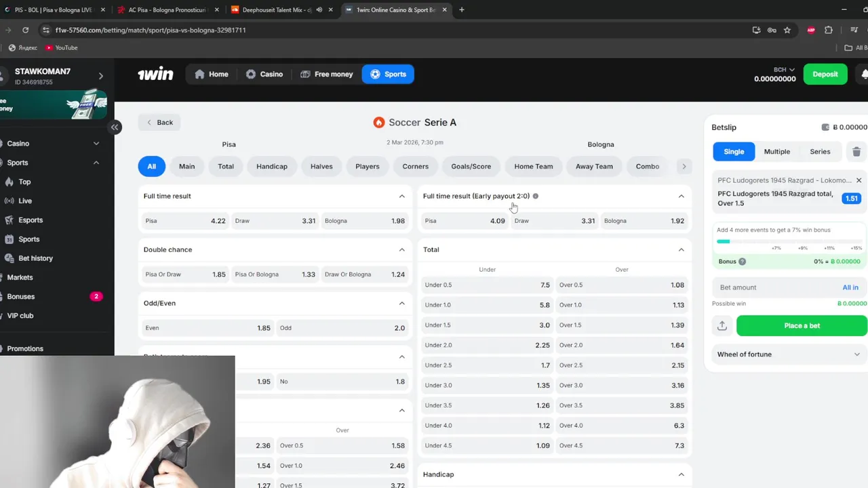Screen dimensions: 868x488
Task: Show more market tabs via right arrow
Action: pyautogui.click(x=684, y=166)
